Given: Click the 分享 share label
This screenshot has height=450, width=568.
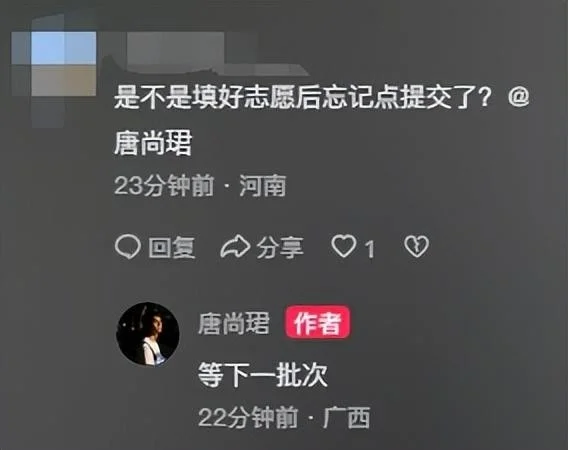Looking at the screenshot, I should 280,248.
